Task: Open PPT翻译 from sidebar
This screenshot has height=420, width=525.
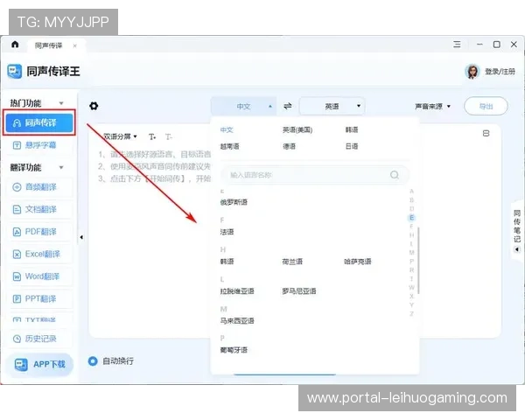Action: point(39,298)
